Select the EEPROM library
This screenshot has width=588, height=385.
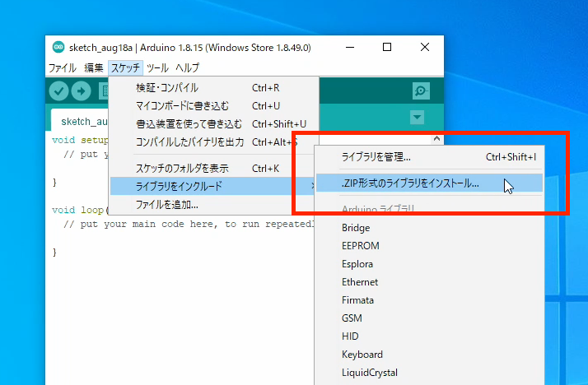pyautogui.click(x=429, y=246)
